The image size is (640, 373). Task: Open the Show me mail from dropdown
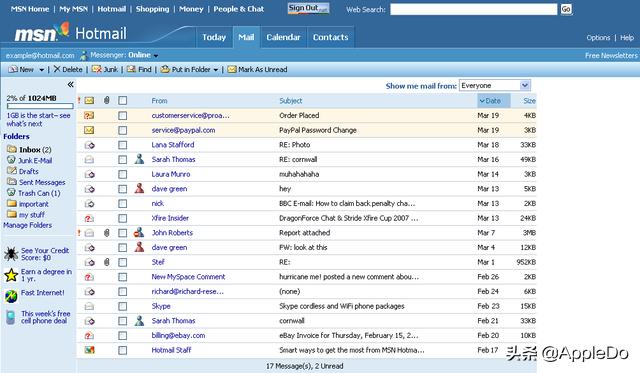pos(495,85)
